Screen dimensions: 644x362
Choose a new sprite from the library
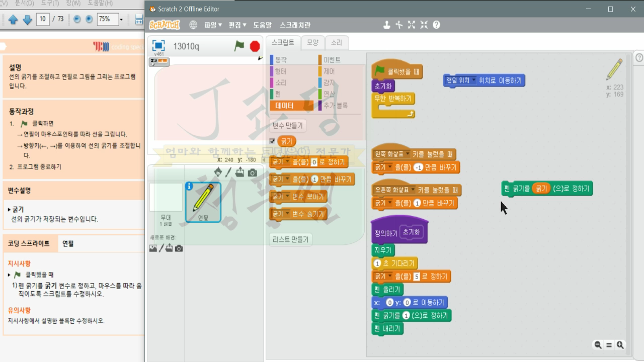[x=218, y=172]
